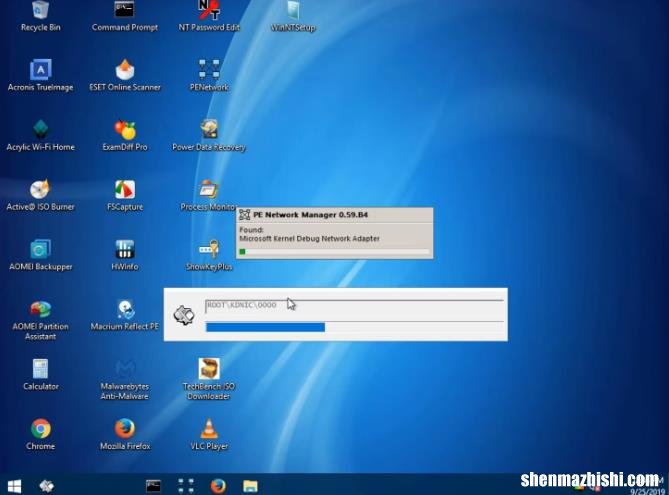Launch Acrylic Wi-Fi Home

point(41,135)
